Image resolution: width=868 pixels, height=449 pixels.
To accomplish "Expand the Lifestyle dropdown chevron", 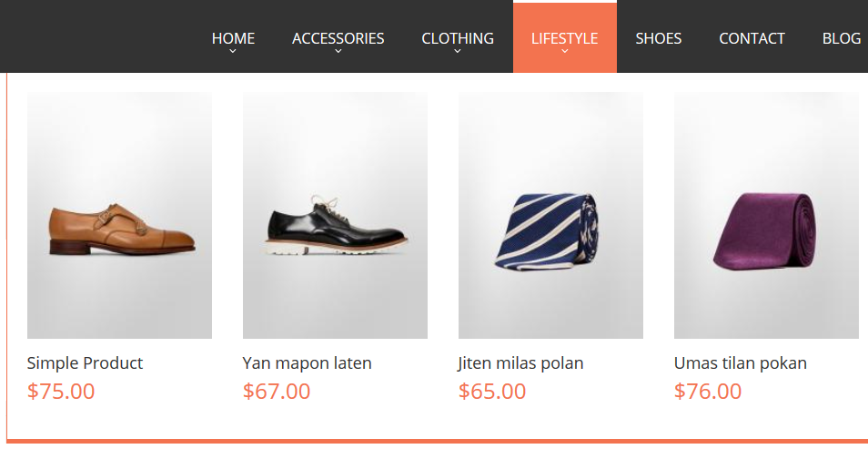I will pyautogui.click(x=565, y=52).
